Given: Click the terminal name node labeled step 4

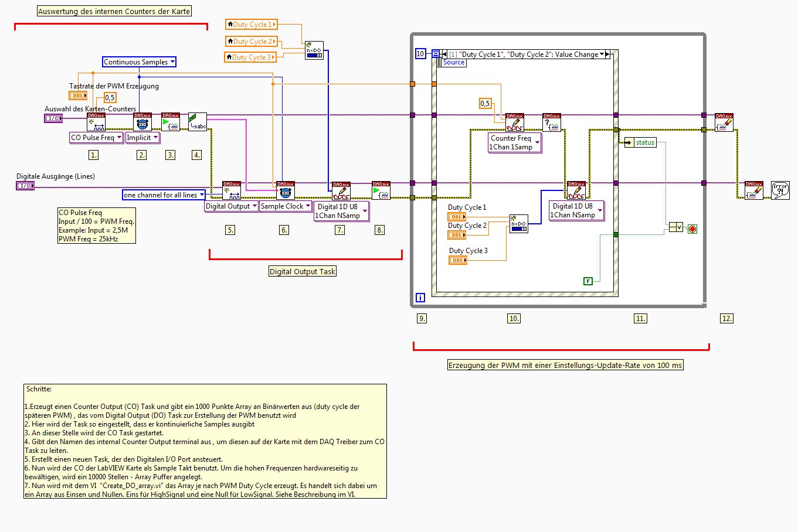Looking at the screenshot, I should (x=198, y=122).
